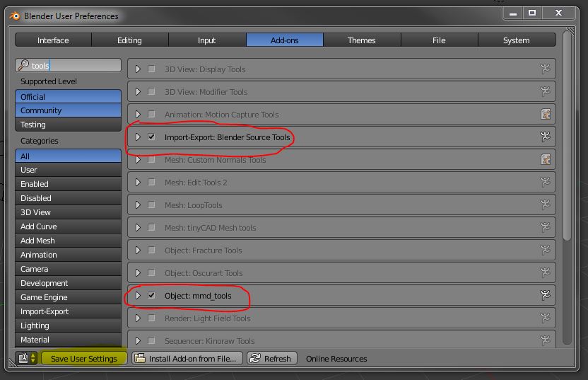588x380 pixels.
Task: Click the Refresh button
Action: (272, 358)
